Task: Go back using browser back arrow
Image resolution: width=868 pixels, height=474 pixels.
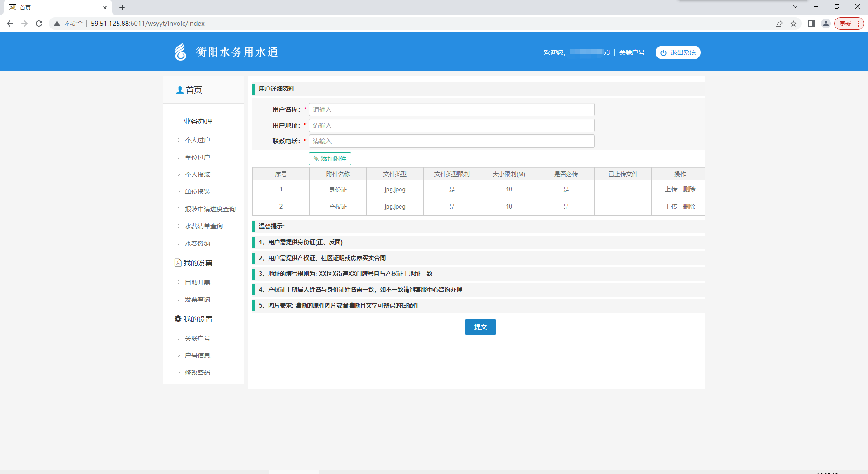Action: pyautogui.click(x=10, y=24)
